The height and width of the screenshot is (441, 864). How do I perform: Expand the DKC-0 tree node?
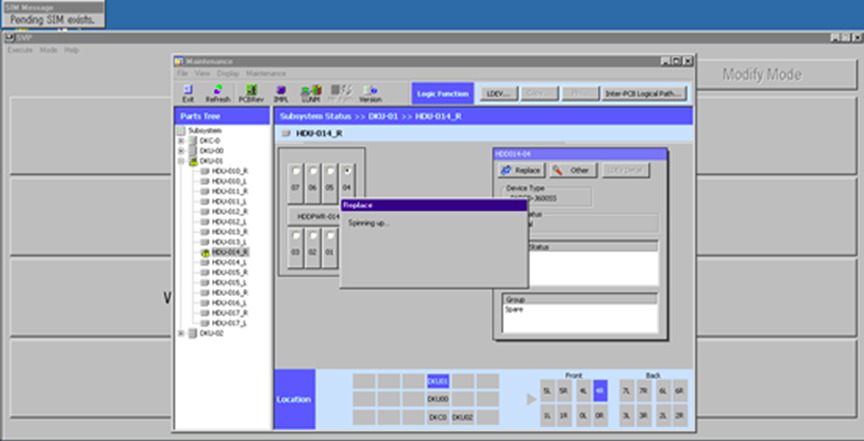[181, 141]
